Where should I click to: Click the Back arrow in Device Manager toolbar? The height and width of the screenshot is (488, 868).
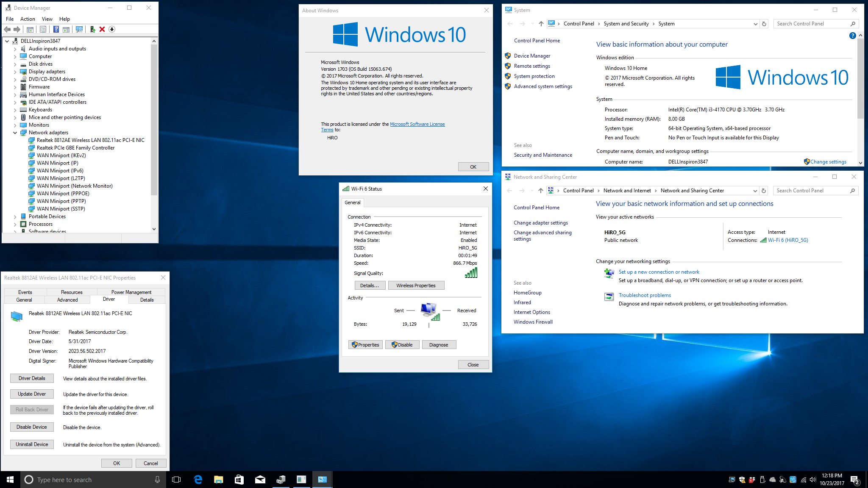(x=7, y=29)
